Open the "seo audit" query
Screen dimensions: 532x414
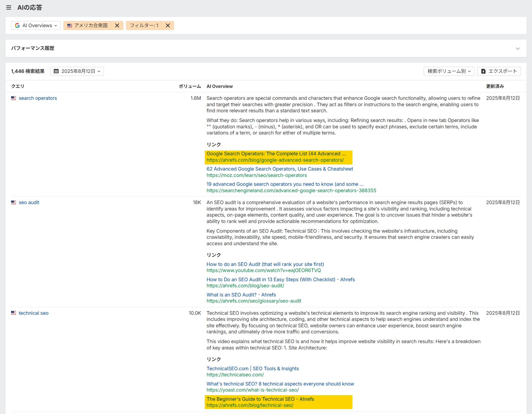(x=29, y=202)
